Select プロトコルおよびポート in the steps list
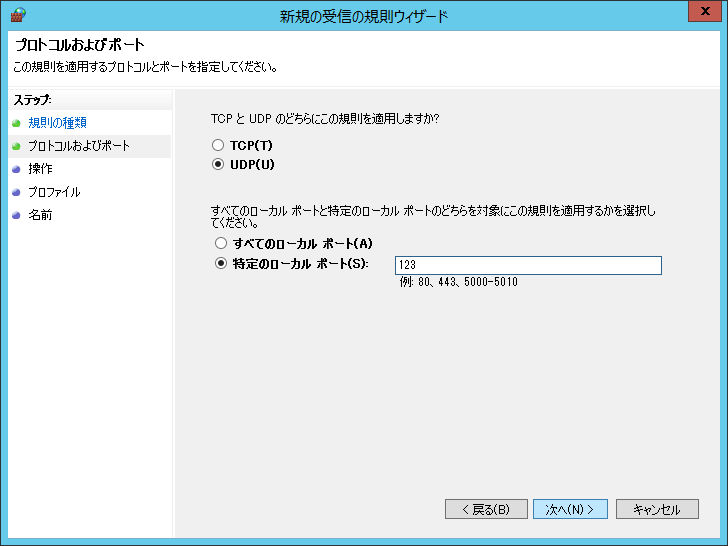This screenshot has height=546, width=728. coord(78,146)
